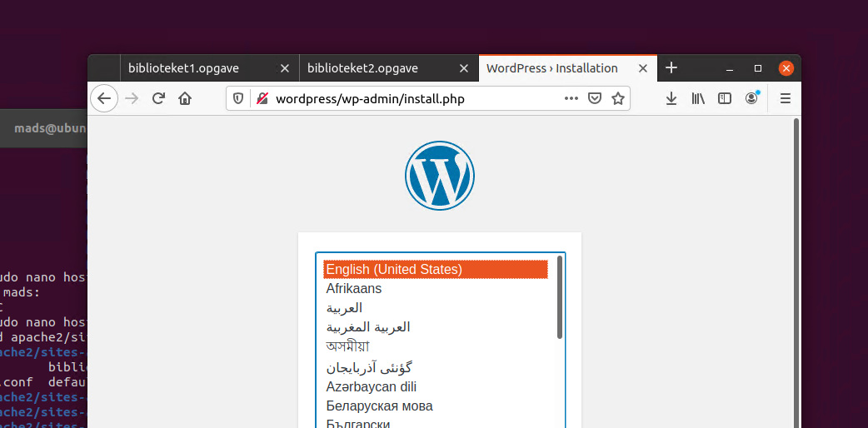This screenshot has height=428, width=868.
Task: Select English (United States) language
Action: 436,269
